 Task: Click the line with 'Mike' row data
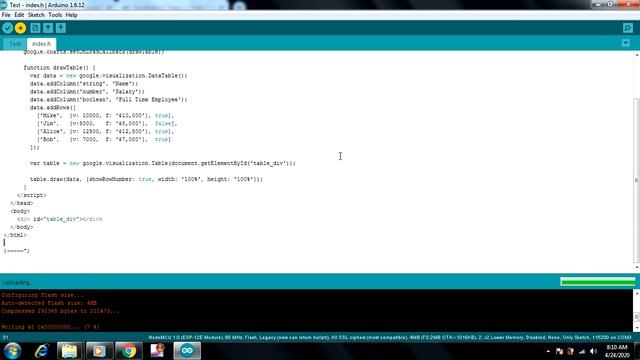105,116
